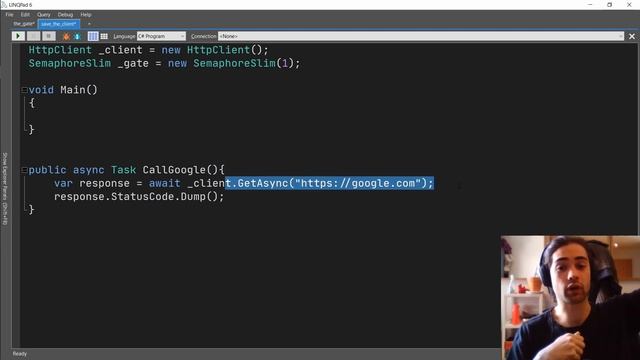Click the orange bug debug icon
Viewport: 640px width, 360px height.
click(x=66, y=36)
